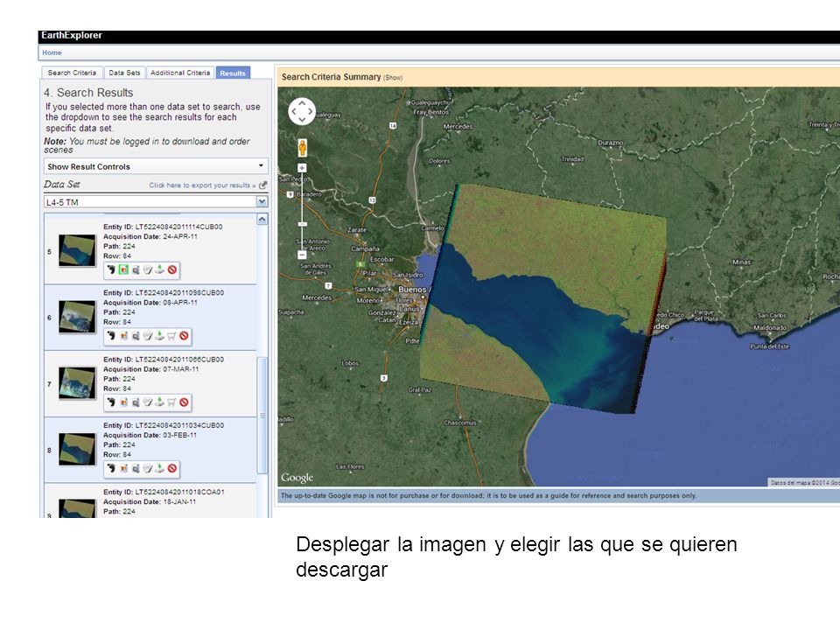Pan the map right with the arrow control
840x630 pixels.
(x=311, y=111)
